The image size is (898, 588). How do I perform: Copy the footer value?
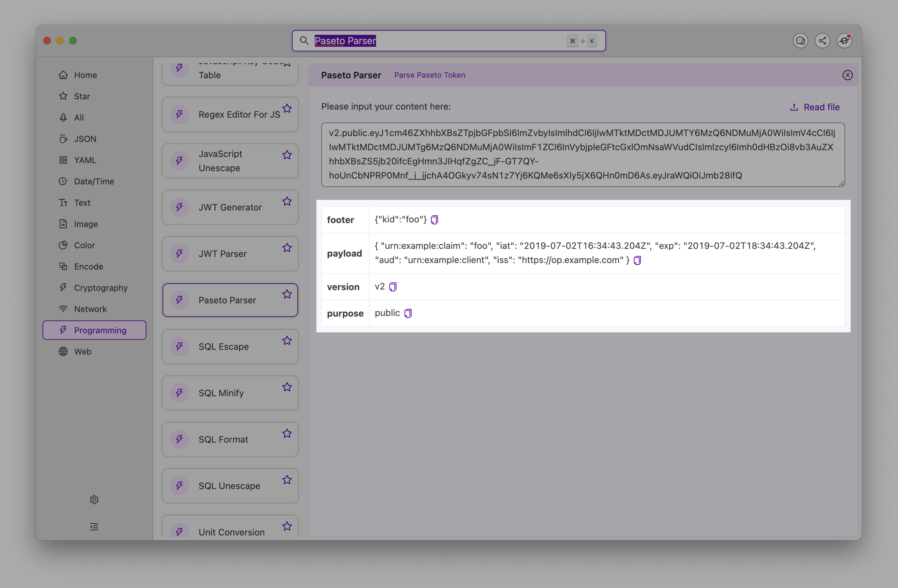pyautogui.click(x=434, y=220)
